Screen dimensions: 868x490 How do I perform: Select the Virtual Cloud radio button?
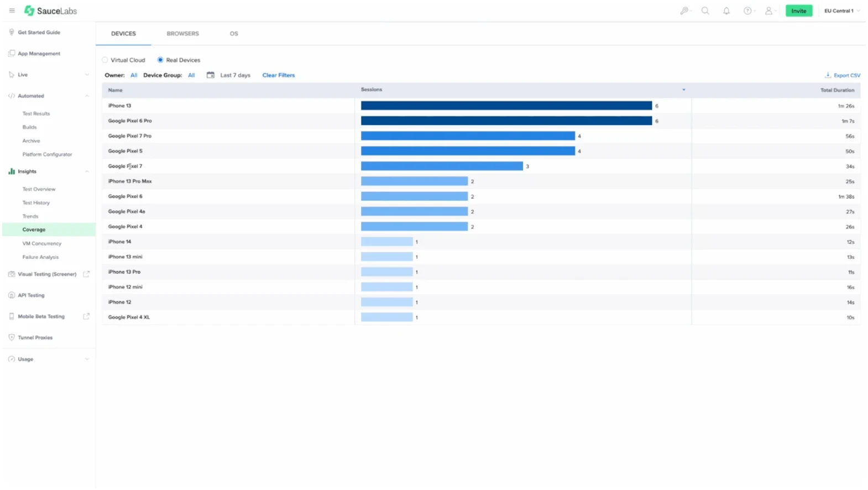(x=105, y=60)
